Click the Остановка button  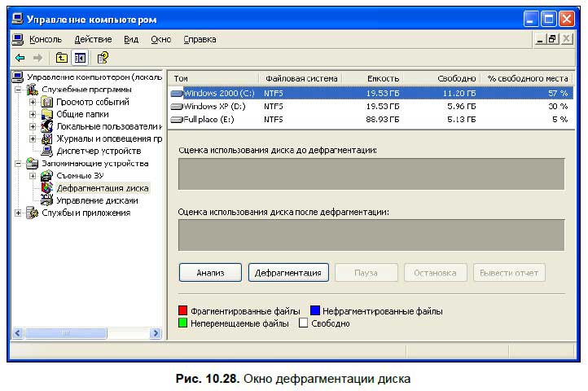436,273
